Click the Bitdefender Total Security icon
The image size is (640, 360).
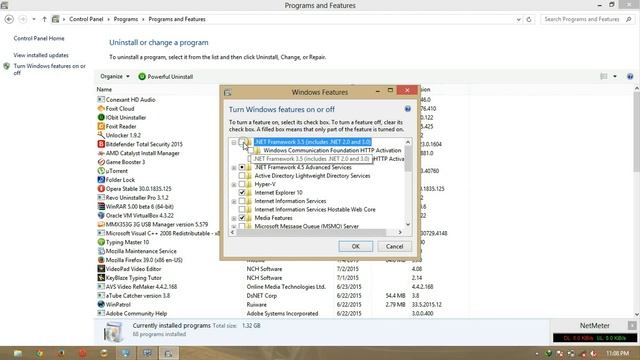(101, 144)
